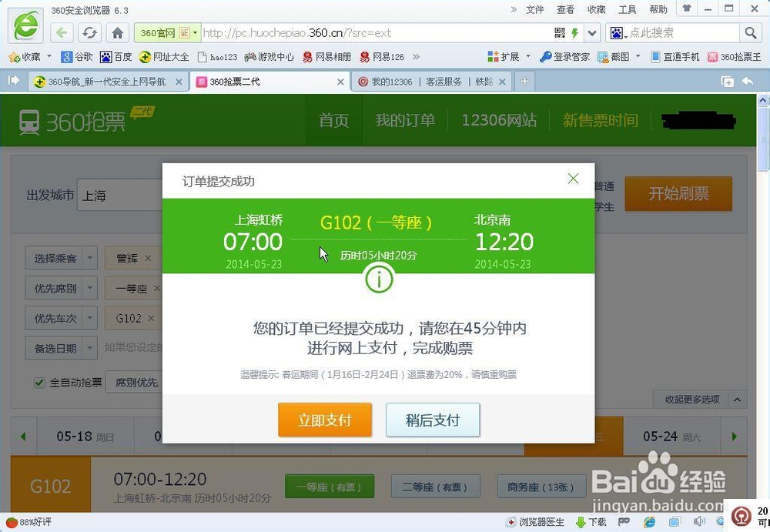The height and width of the screenshot is (532, 770).
Task: Go to browser home page icon
Action: tap(117, 33)
